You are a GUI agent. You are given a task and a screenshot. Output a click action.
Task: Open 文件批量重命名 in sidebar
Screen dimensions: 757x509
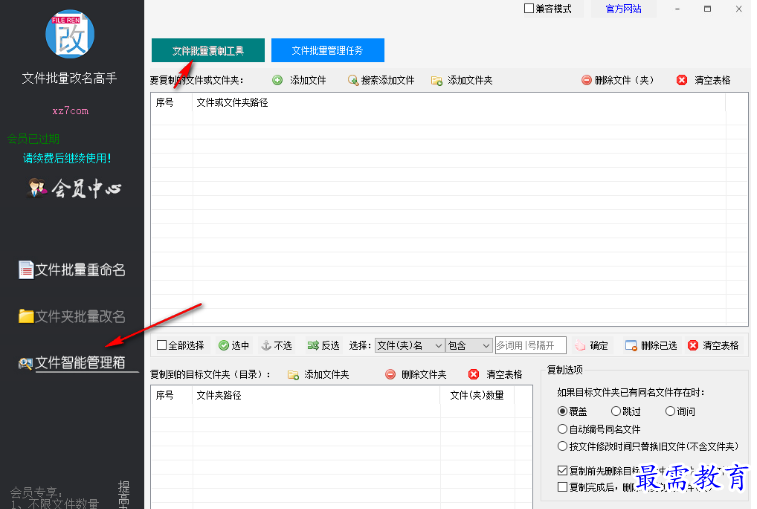(72, 269)
